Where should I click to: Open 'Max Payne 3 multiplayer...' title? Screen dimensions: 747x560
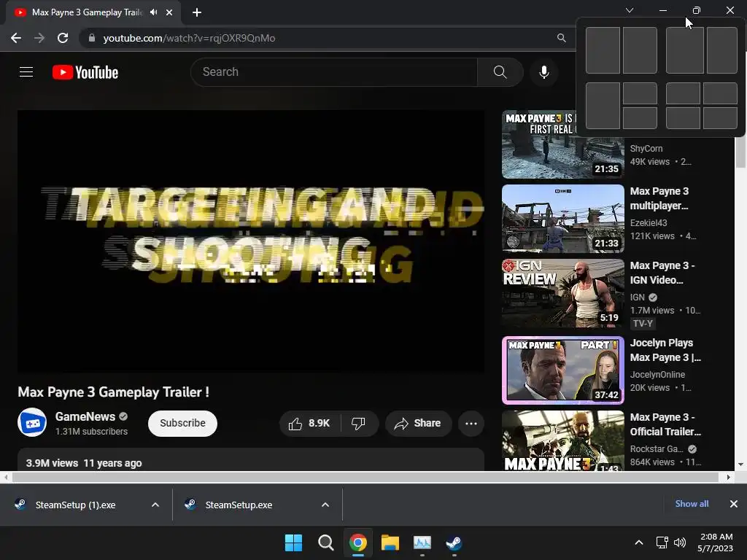pyautogui.click(x=659, y=198)
